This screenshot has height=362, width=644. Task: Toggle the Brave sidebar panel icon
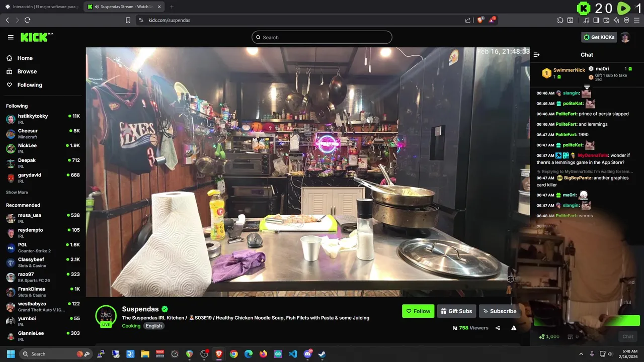(x=596, y=20)
